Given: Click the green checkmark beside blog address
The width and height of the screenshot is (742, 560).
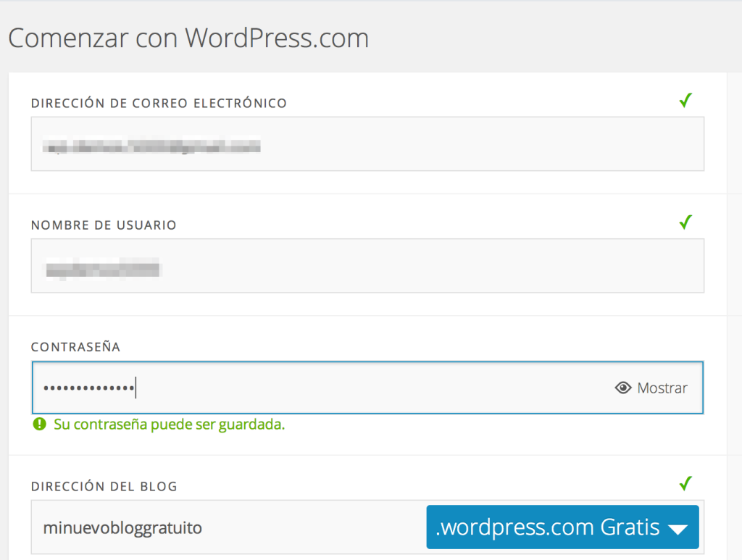Looking at the screenshot, I should [685, 484].
